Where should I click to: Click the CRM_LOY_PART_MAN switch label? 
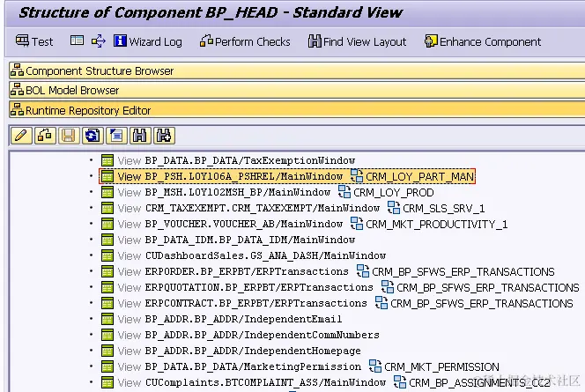419,176
